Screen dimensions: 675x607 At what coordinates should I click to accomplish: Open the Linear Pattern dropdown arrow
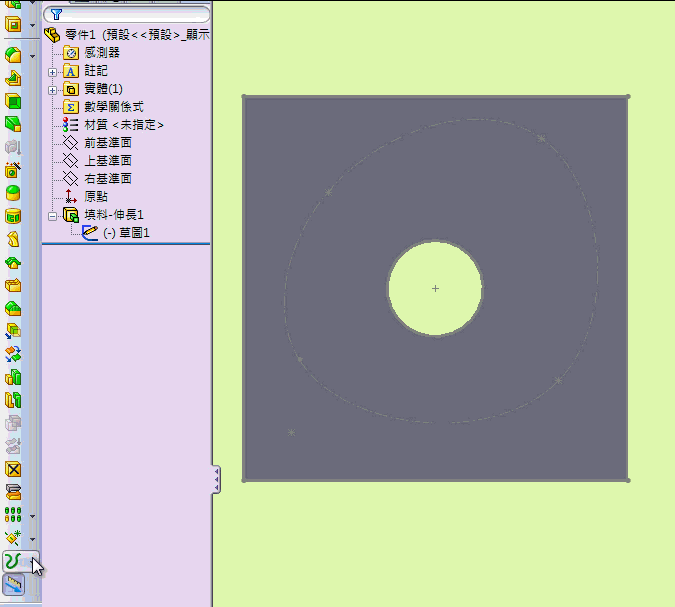tap(32, 516)
